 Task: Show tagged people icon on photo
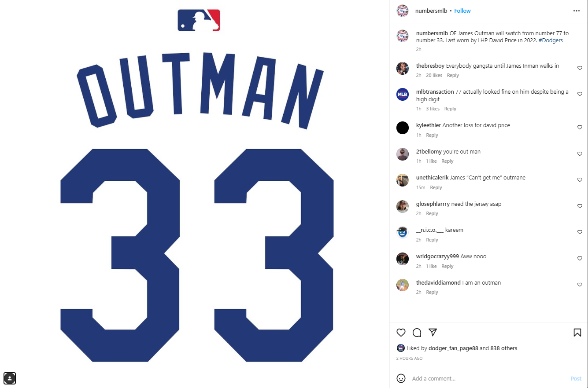tap(10, 378)
